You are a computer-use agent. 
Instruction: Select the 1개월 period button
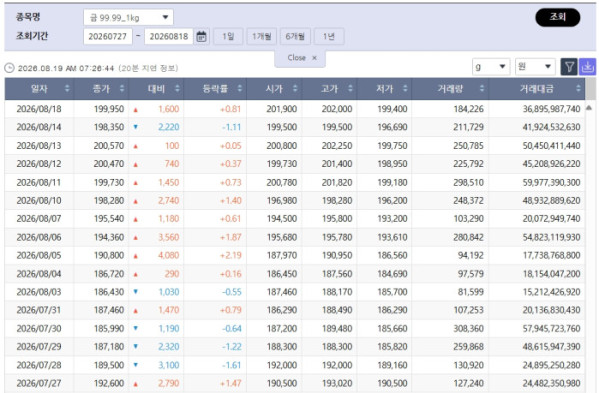point(262,37)
